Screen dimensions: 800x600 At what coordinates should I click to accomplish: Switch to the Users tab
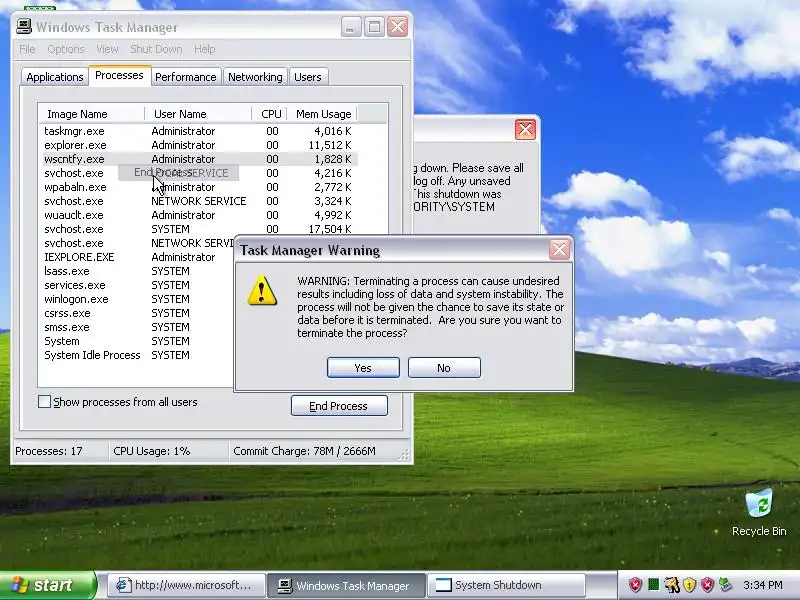(x=308, y=77)
